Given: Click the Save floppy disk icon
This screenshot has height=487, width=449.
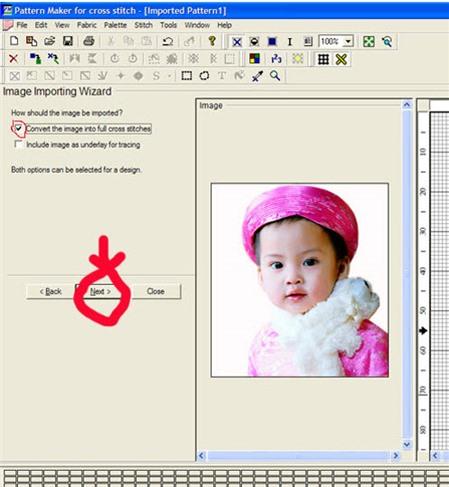Looking at the screenshot, I should click(68, 41).
